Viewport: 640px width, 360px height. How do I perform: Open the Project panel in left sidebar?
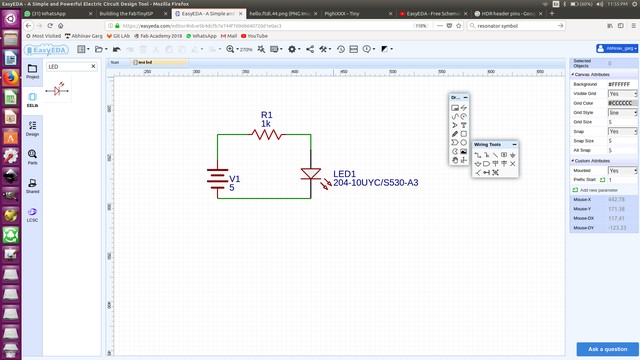[x=33, y=71]
